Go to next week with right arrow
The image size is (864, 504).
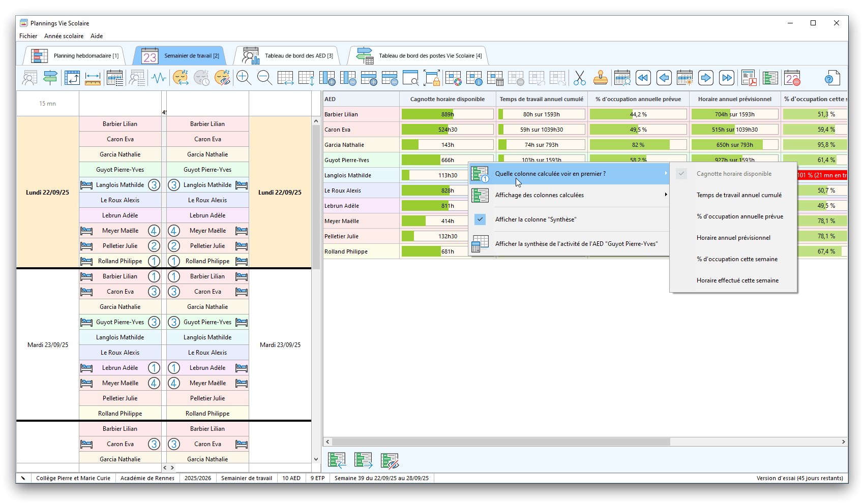coord(705,78)
